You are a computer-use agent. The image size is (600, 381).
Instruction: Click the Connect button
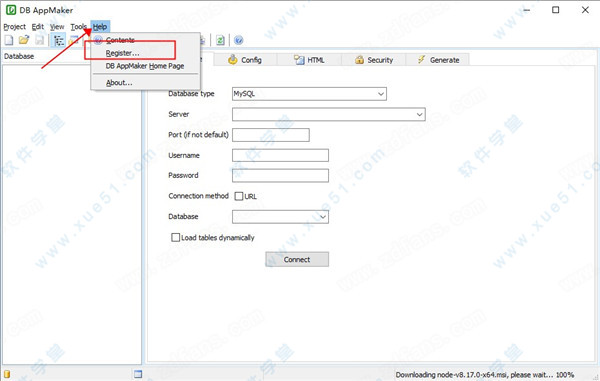297,259
